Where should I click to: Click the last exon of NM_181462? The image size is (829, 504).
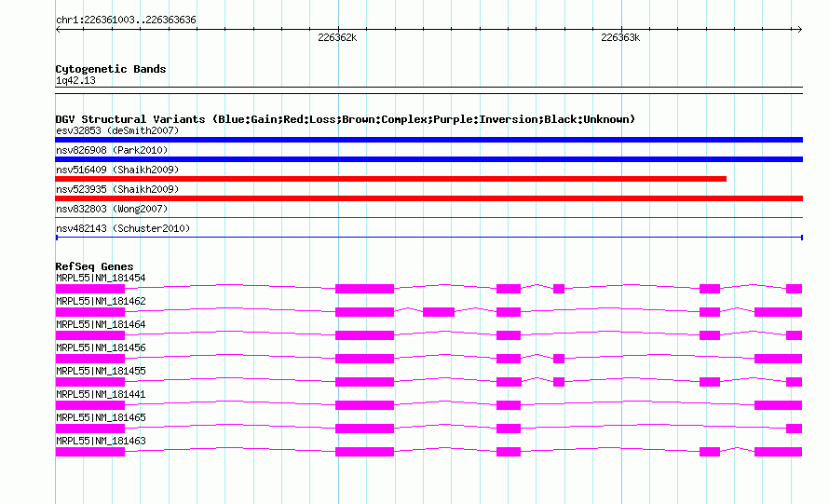(779, 312)
